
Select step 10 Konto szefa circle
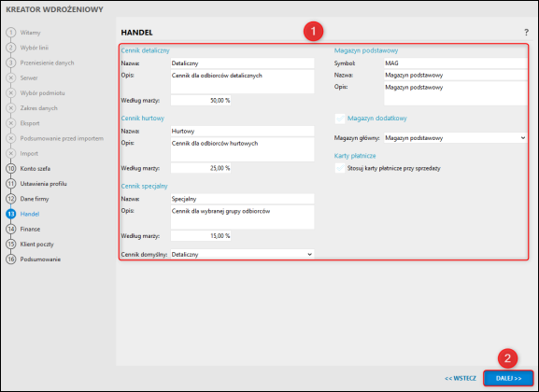11,168
